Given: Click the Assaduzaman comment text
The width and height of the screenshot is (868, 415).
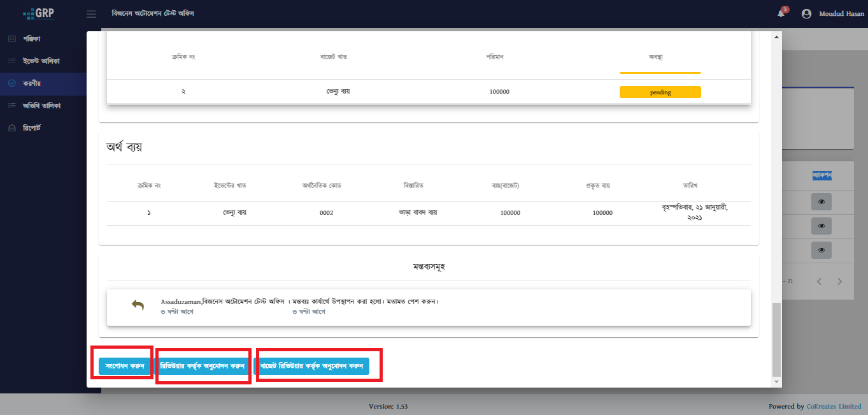Looking at the screenshot, I should point(300,301).
